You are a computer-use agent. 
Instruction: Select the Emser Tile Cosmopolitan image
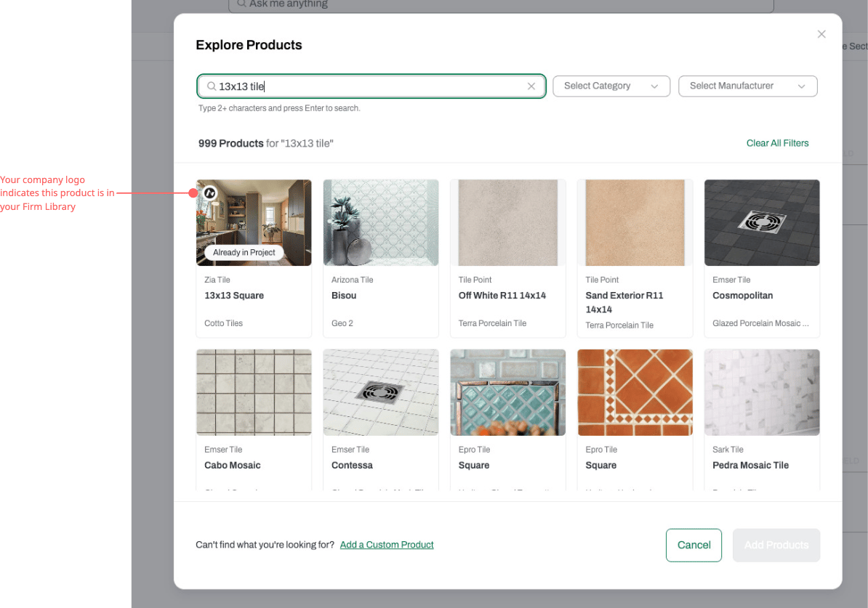[x=762, y=222]
